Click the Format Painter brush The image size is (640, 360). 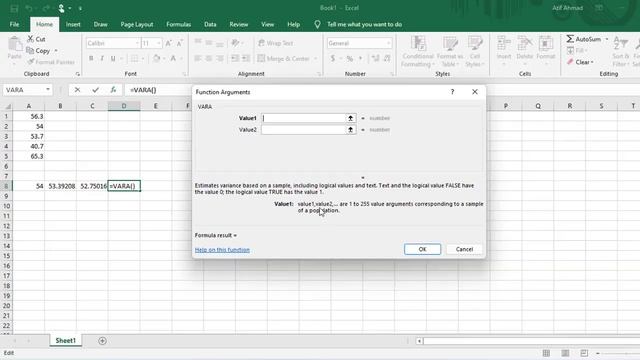point(31,62)
